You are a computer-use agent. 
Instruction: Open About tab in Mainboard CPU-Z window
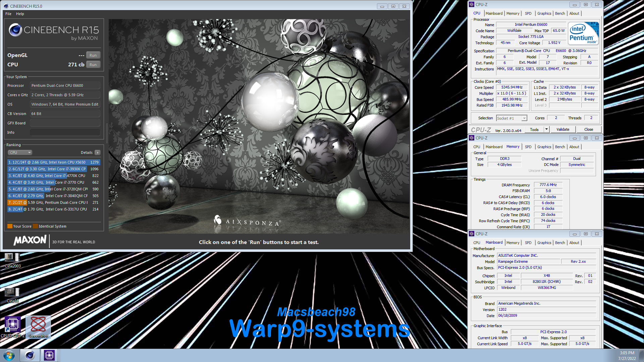[574, 243]
